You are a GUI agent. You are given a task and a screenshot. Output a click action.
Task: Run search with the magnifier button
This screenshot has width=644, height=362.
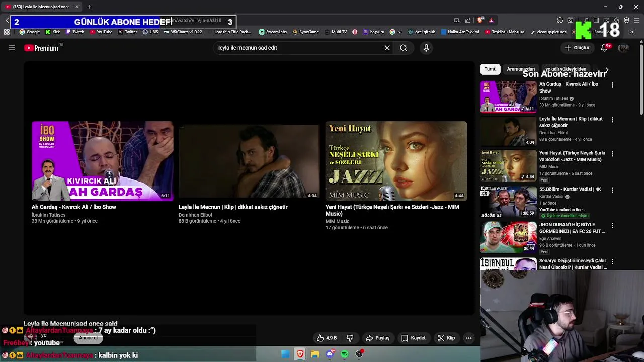tap(404, 48)
